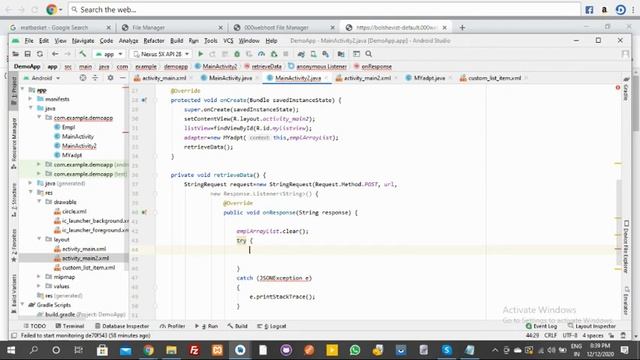Switch to the custom_list_item.xml editor tab

(x=494, y=78)
